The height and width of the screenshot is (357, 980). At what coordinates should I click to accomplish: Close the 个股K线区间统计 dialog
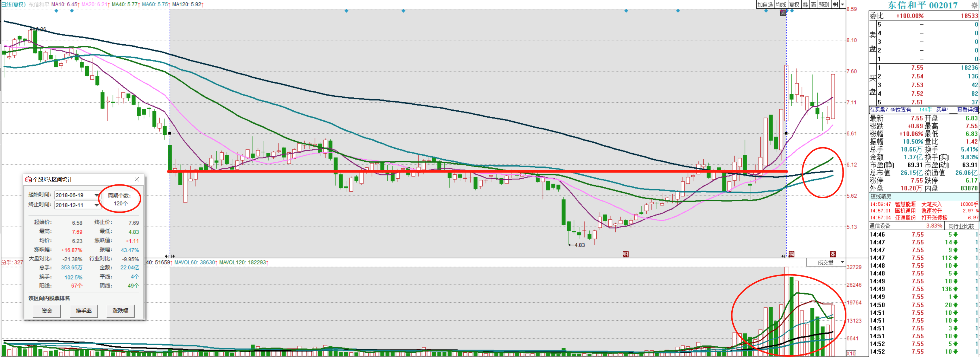(137, 180)
